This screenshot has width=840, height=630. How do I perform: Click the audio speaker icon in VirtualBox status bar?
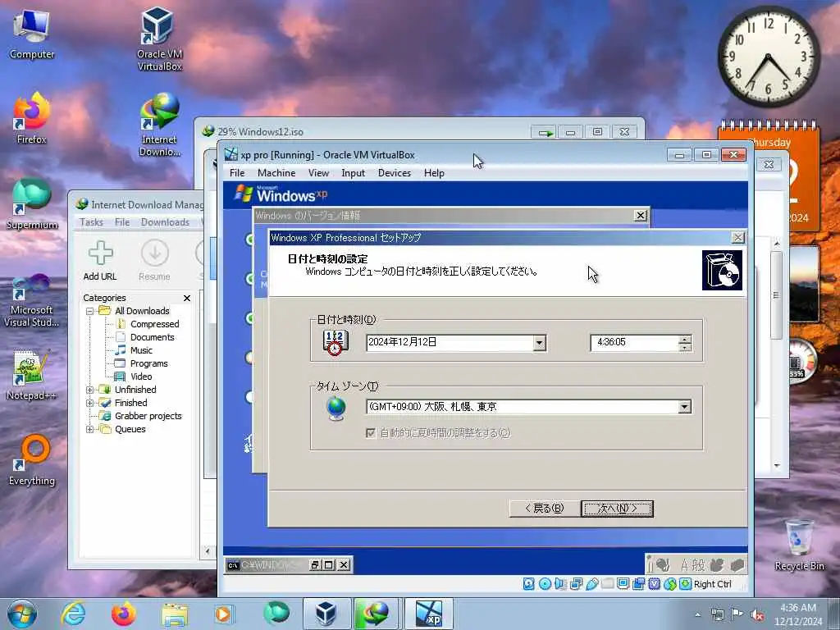click(560, 584)
